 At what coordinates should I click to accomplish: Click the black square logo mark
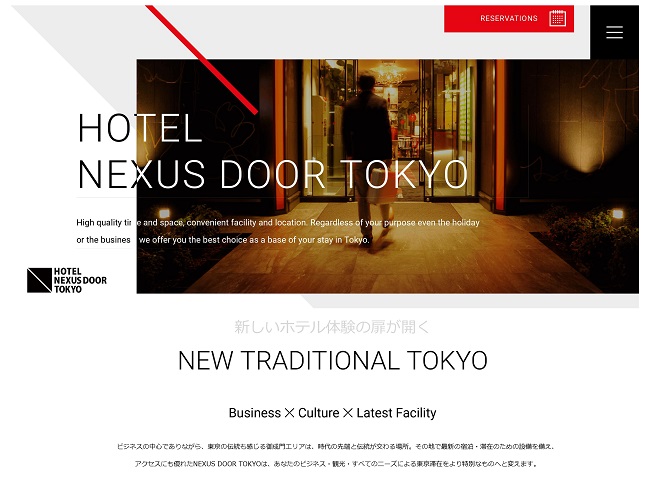pos(39,281)
